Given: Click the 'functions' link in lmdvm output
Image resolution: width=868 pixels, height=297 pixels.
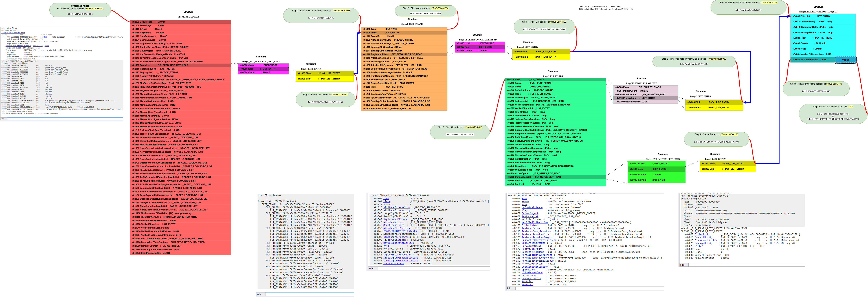Looking at the screenshot, I should (x=38, y=46).
